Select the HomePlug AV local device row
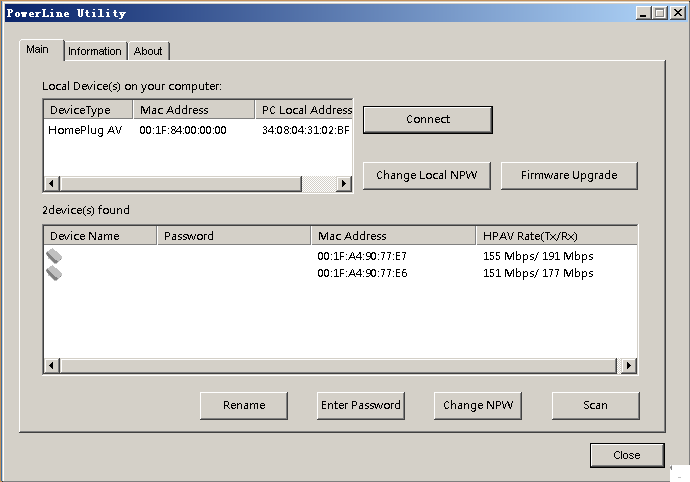This screenshot has width=690, height=482. click(198, 130)
